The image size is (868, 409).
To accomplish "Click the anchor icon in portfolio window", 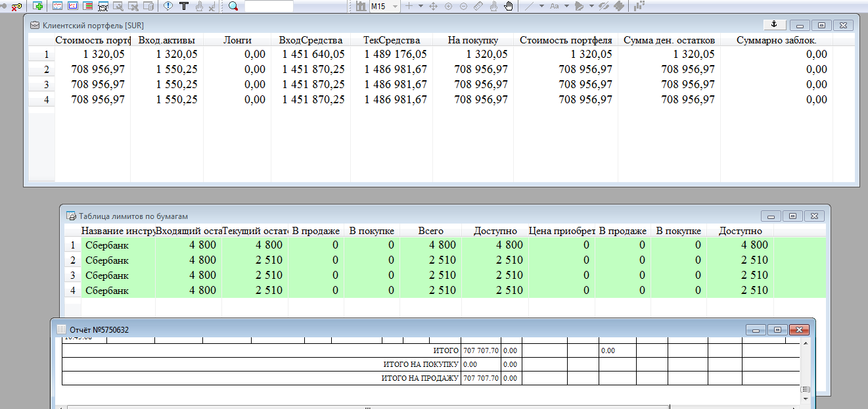I will [773, 24].
